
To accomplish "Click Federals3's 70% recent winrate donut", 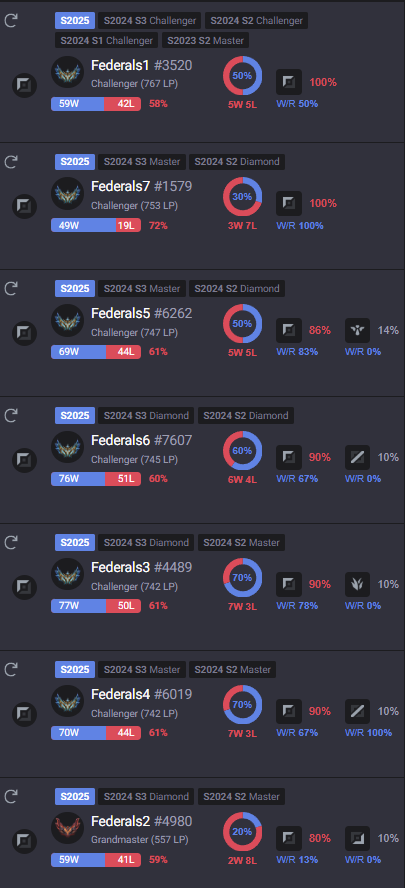I will [242, 578].
